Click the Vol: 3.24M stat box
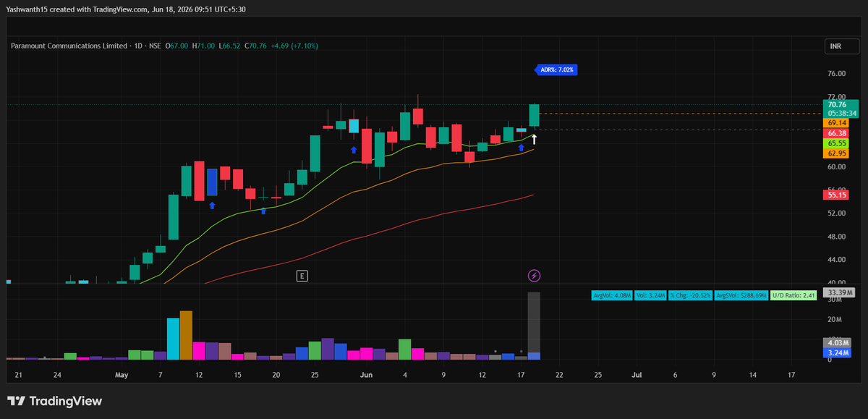 [651, 295]
